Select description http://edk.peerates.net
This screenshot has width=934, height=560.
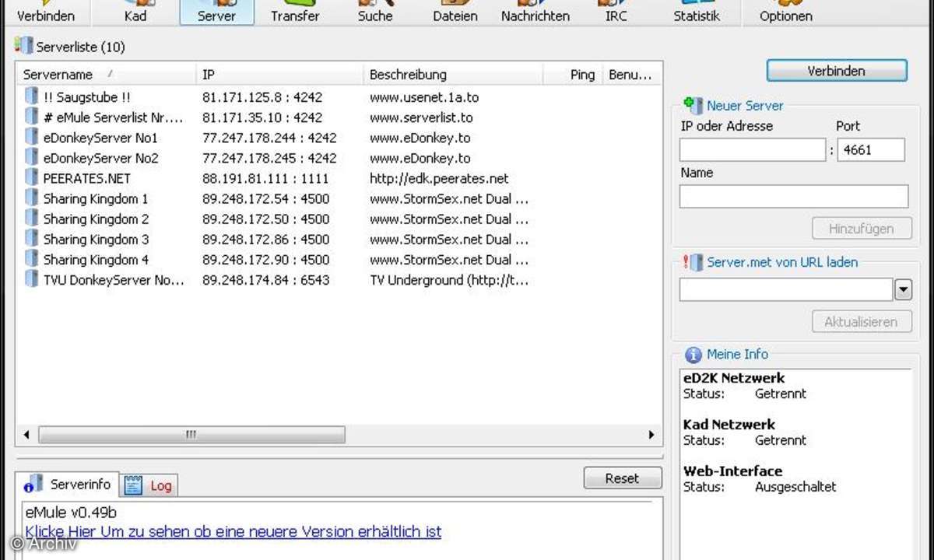439,178
